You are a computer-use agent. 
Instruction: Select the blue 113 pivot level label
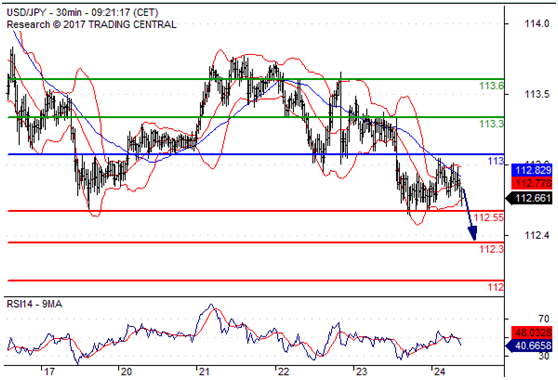pyautogui.click(x=496, y=161)
